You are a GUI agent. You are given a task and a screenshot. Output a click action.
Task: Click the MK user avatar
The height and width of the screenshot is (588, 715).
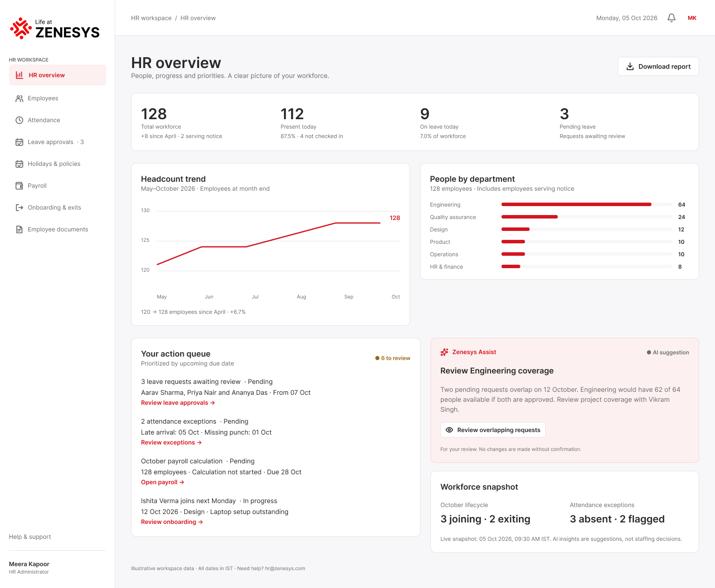tap(692, 18)
